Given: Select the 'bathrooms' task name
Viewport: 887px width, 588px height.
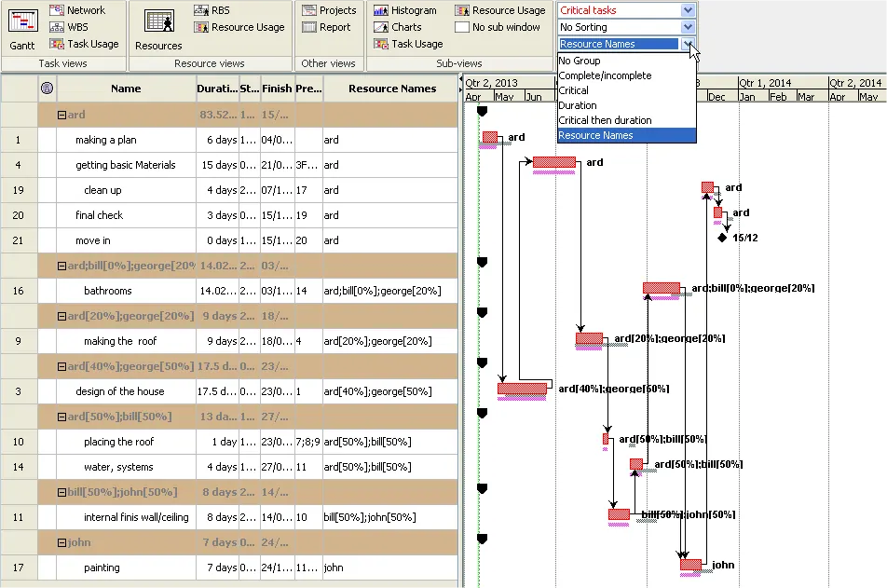Looking at the screenshot, I should tap(107, 291).
